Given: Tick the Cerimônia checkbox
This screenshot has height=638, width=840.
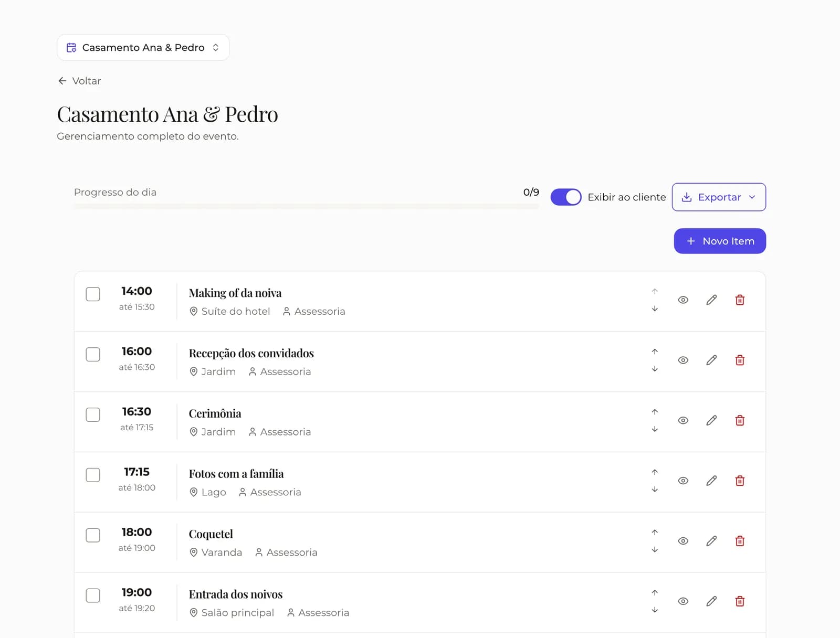Looking at the screenshot, I should pyautogui.click(x=93, y=415).
